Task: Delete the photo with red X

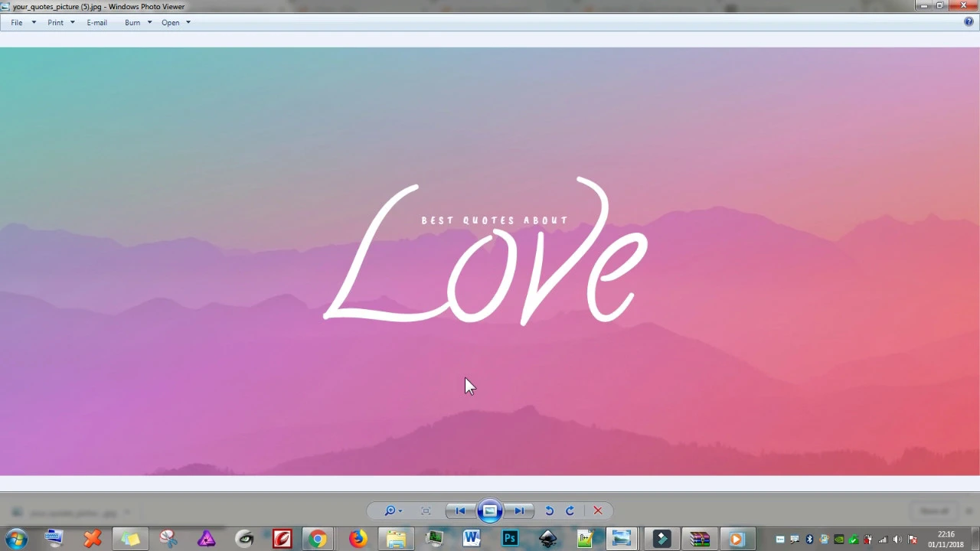Action: [x=598, y=511]
